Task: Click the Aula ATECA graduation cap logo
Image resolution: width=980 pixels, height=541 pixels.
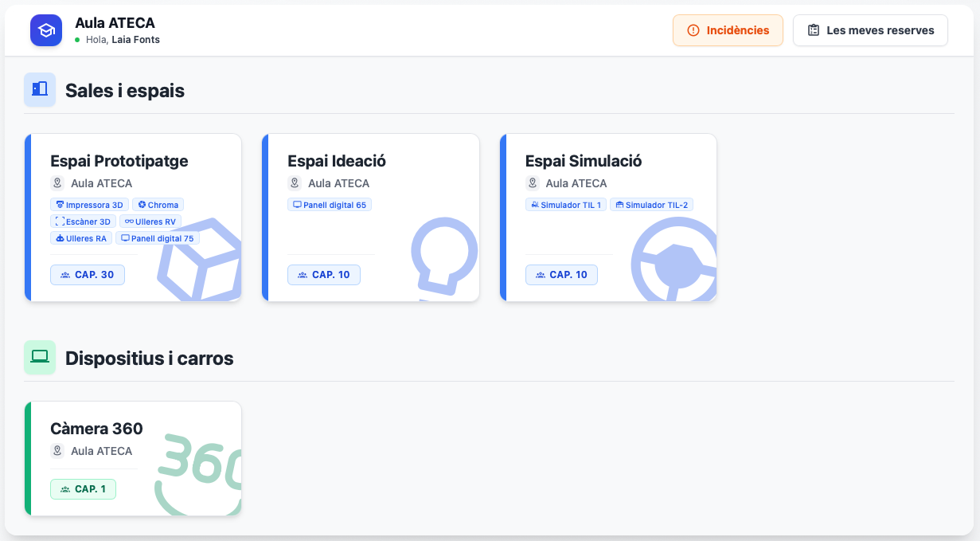Action: (46, 30)
